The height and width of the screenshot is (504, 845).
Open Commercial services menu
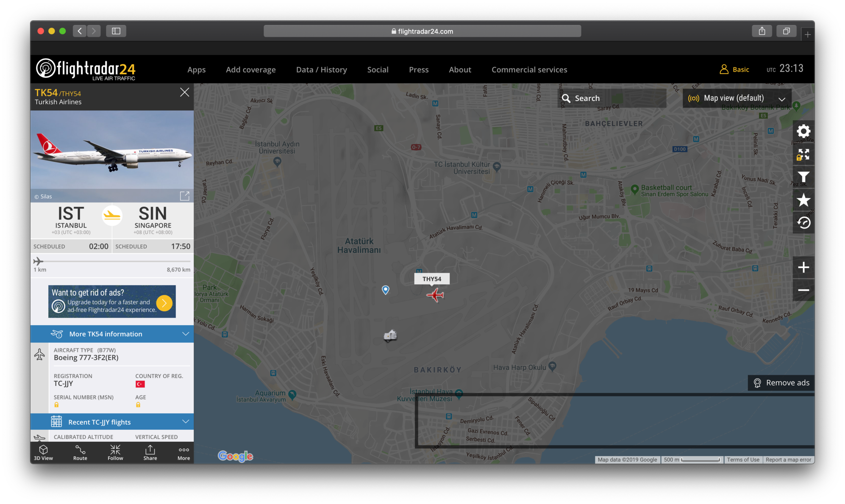529,69
